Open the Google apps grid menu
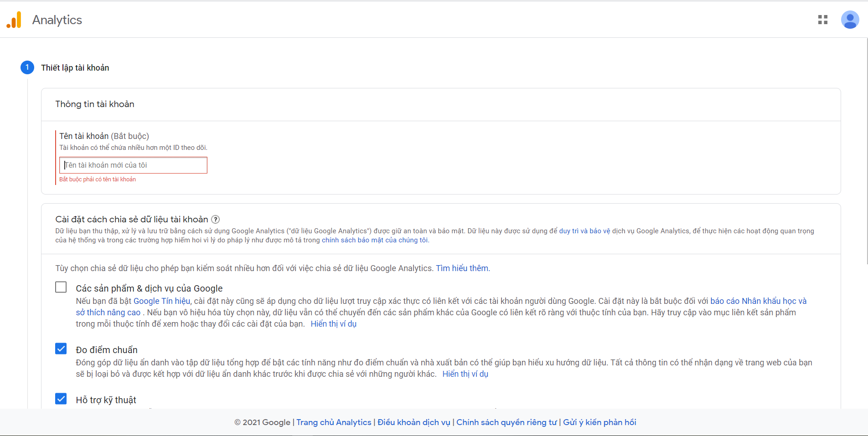Viewport: 868px width, 436px height. pos(823,20)
